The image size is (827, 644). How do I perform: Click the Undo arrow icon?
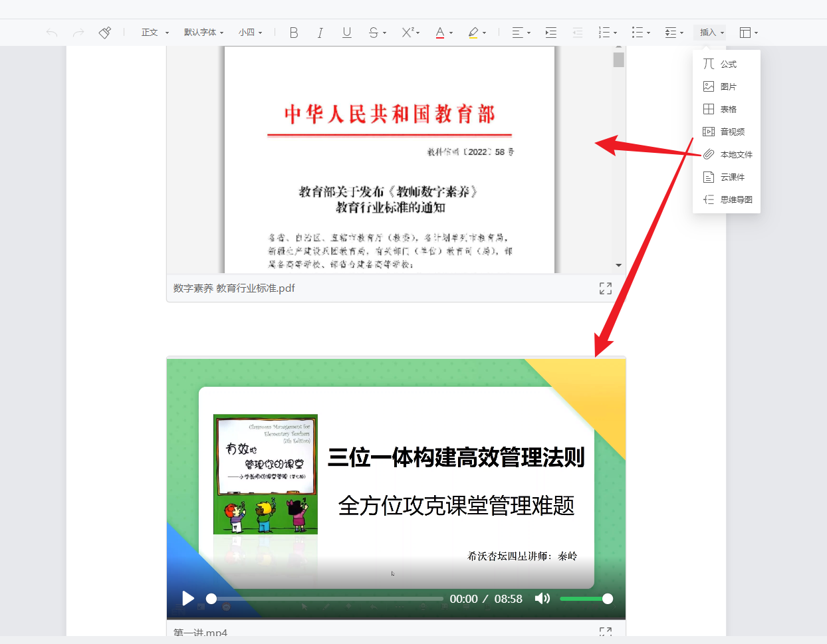click(52, 33)
